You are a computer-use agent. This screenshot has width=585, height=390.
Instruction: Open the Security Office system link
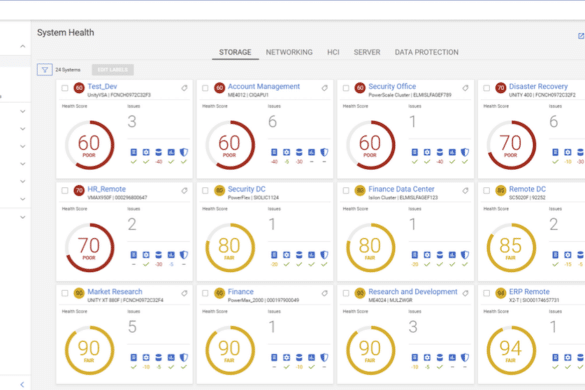point(392,86)
